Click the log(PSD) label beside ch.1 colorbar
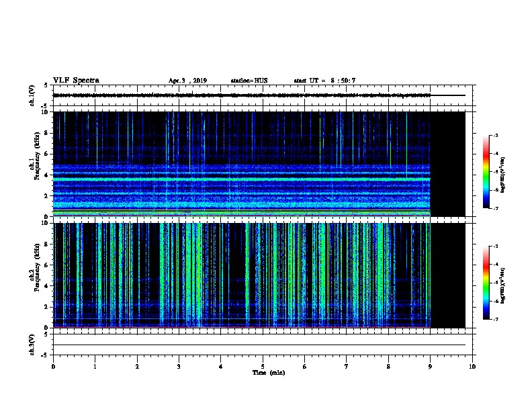This screenshot has height=411, width=532. (503, 175)
